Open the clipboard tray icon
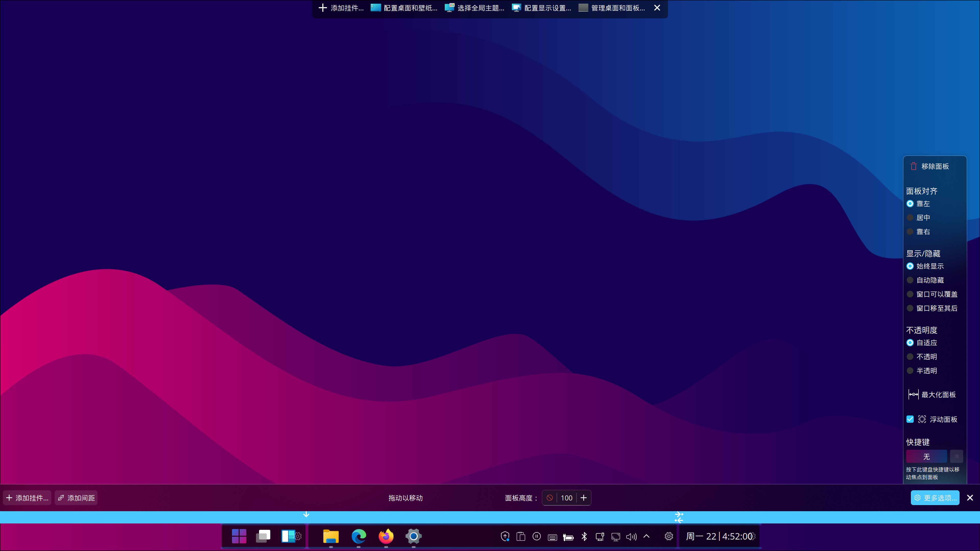The height and width of the screenshot is (551, 980). point(521,536)
